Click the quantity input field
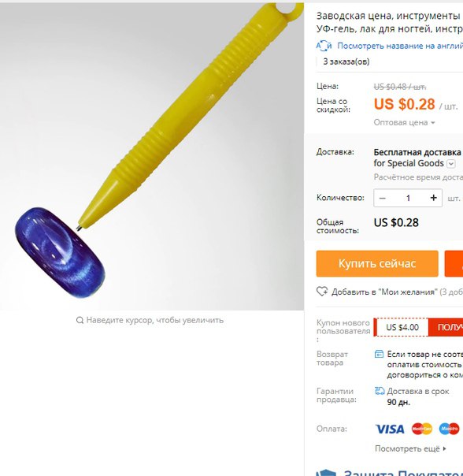The height and width of the screenshot is (476, 463). (x=408, y=198)
